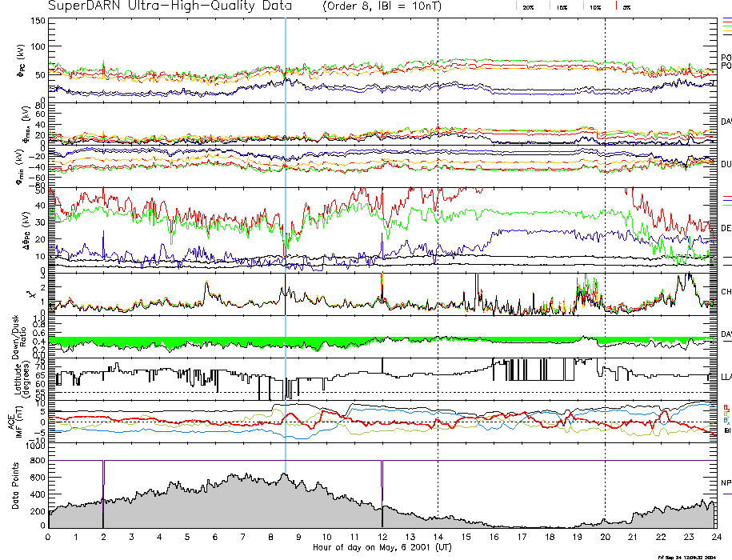Click the 'Hour of day on May, 6 2001' label
The width and height of the screenshot is (732, 560).
[381, 546]
